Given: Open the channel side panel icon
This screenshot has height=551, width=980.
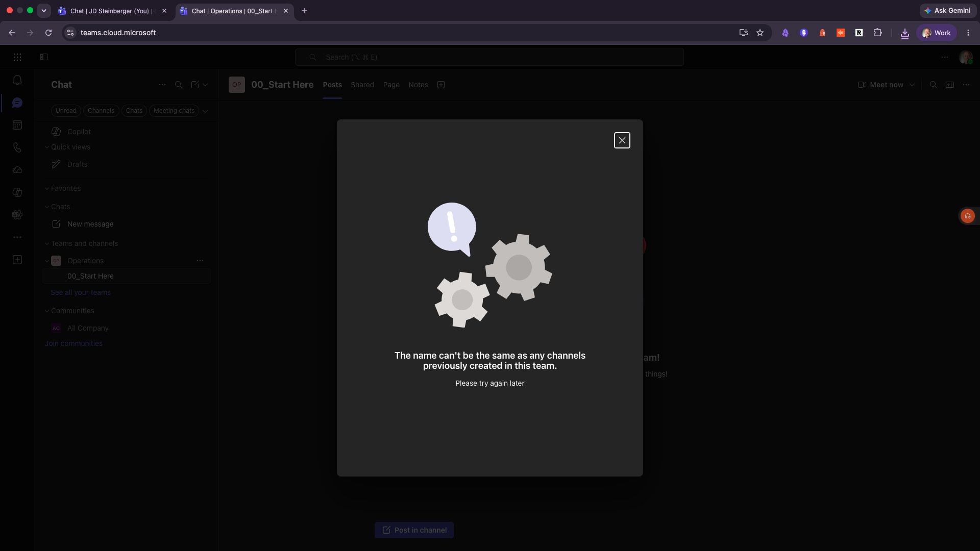Looking at the screenshot, I should click(950, 85).
